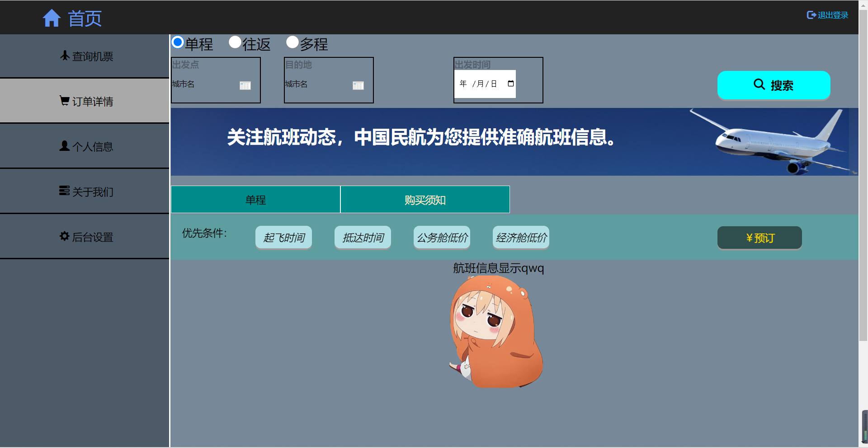868x448 pixels.
Task: Click the 退出登录 logout link
Action: coord(833,15)
